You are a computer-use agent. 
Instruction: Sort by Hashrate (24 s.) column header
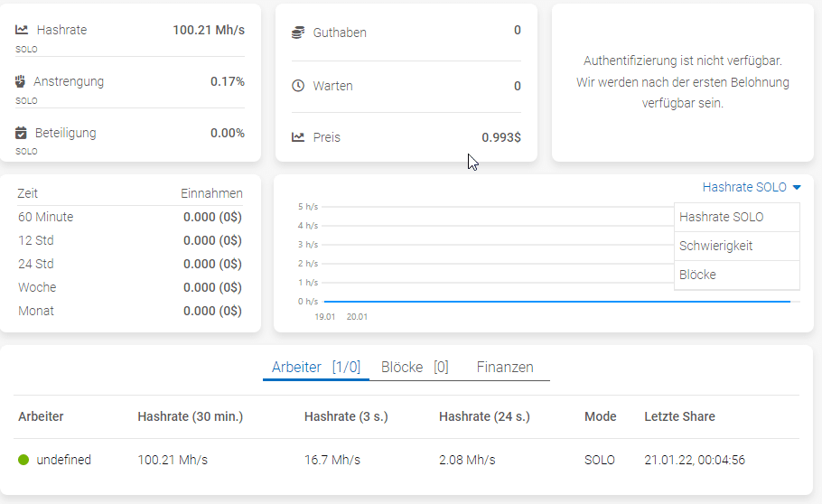coord(484,416)
